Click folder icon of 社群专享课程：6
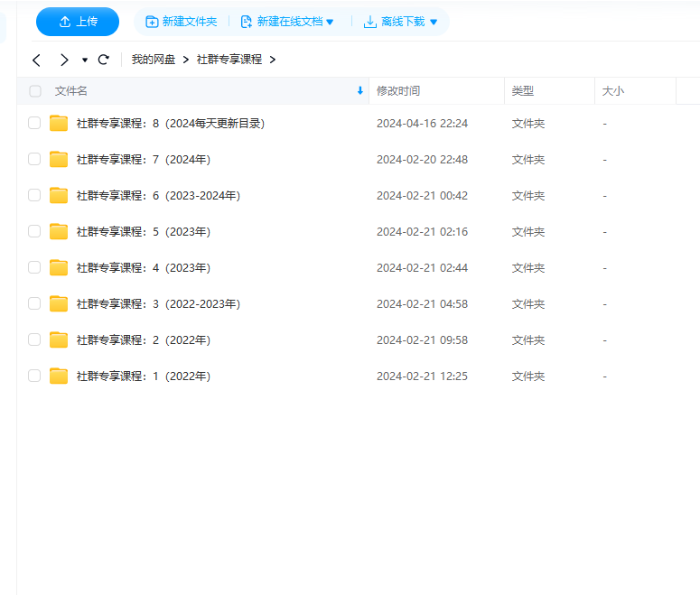 coord(59,196)
